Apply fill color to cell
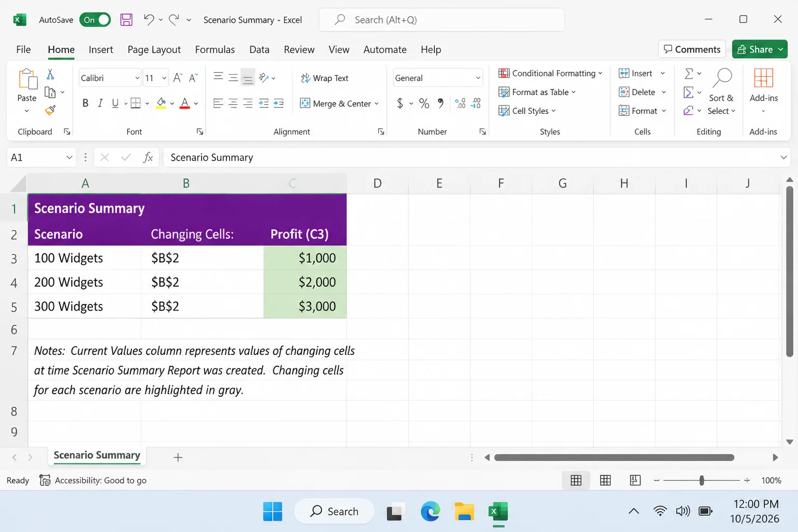The height and width of the screenshot is (532, 798). [x=161, y=103]
